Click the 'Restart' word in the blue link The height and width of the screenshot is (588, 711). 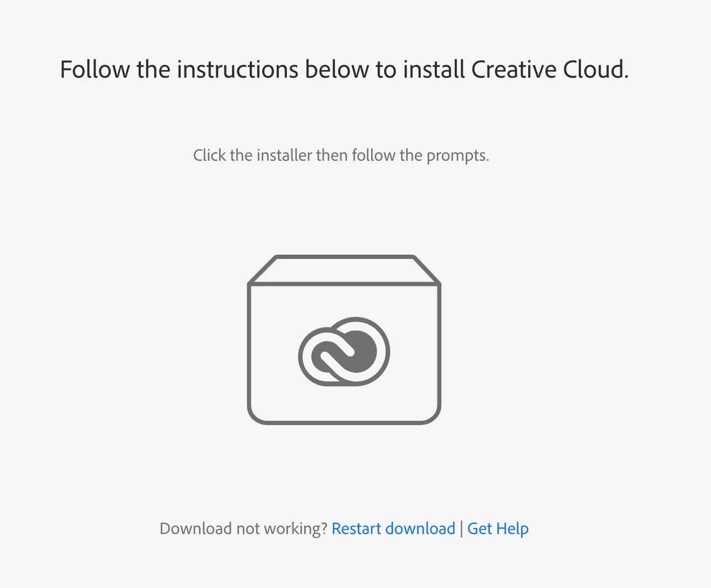(x=357, y=528)
